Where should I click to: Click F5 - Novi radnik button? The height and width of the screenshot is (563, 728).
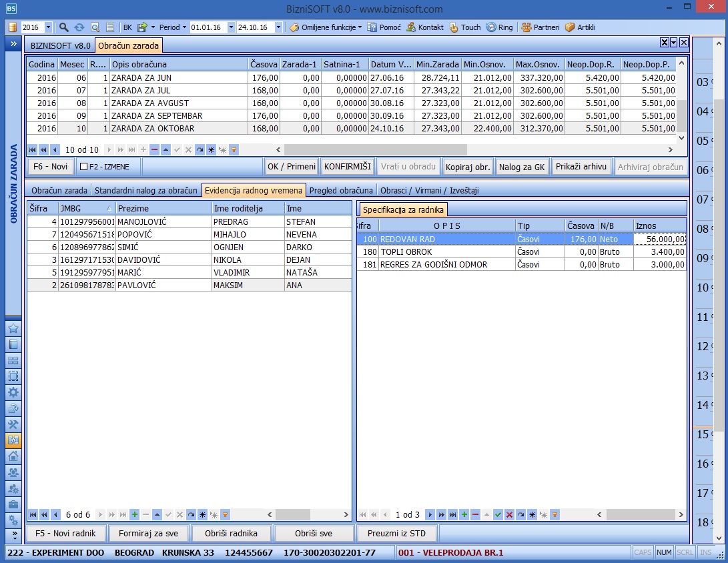pos(65,533)
